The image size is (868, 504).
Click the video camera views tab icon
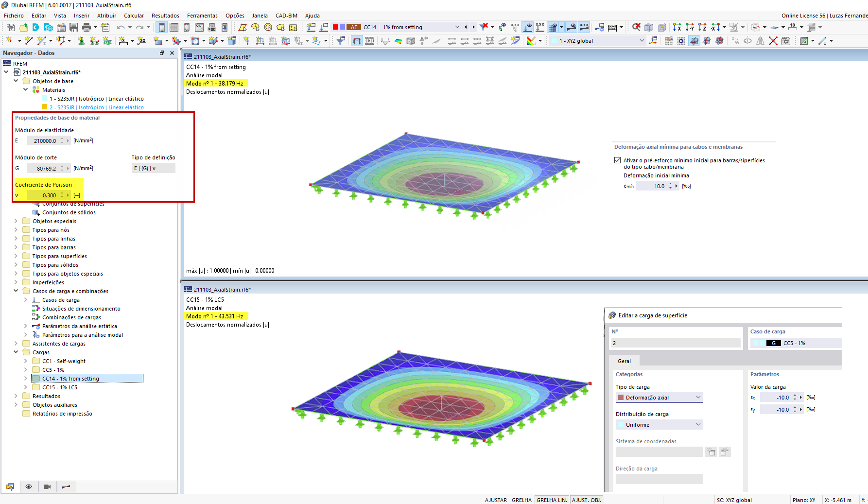[x=47, y=487]
